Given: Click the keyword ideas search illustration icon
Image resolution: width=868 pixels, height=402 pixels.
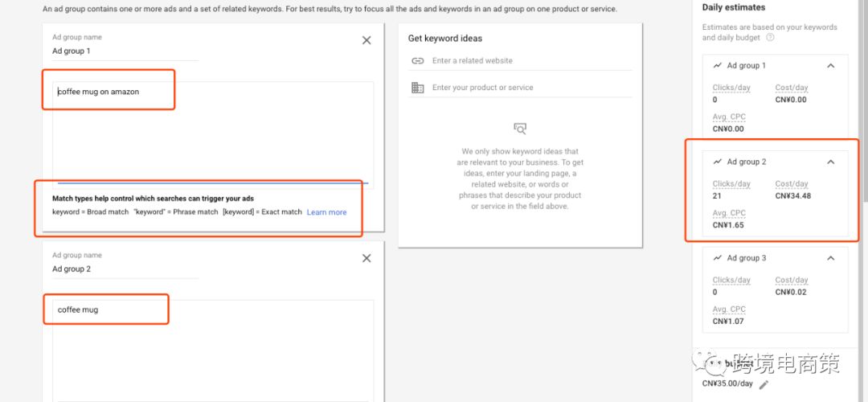Looking at the screenshot, I should [520, 129].
